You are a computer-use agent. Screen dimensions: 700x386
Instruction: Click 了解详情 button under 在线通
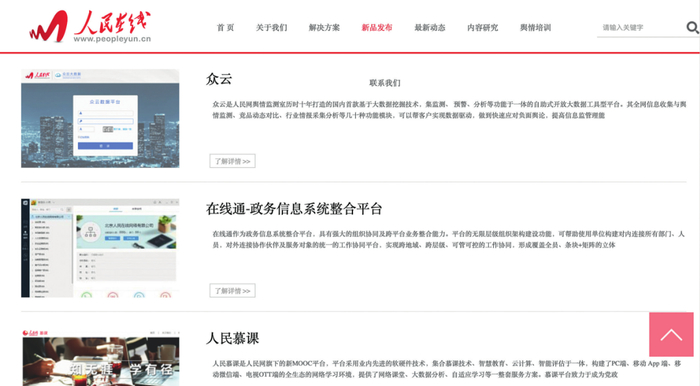tap(233, 291)
